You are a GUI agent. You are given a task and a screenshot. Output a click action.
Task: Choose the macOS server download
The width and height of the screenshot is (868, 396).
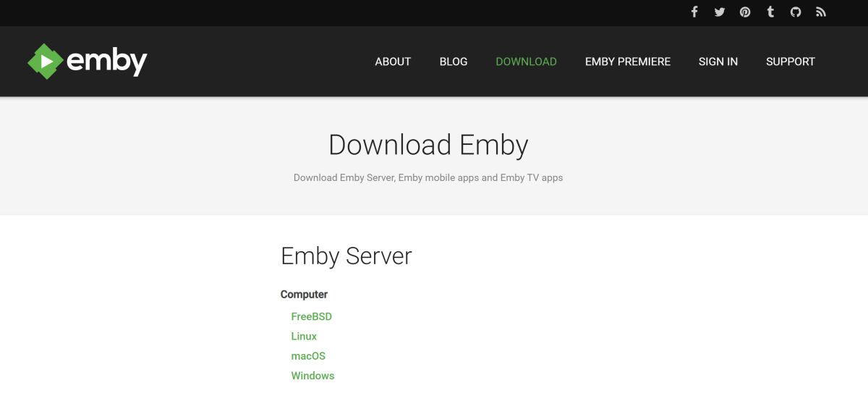click(308, 355)
